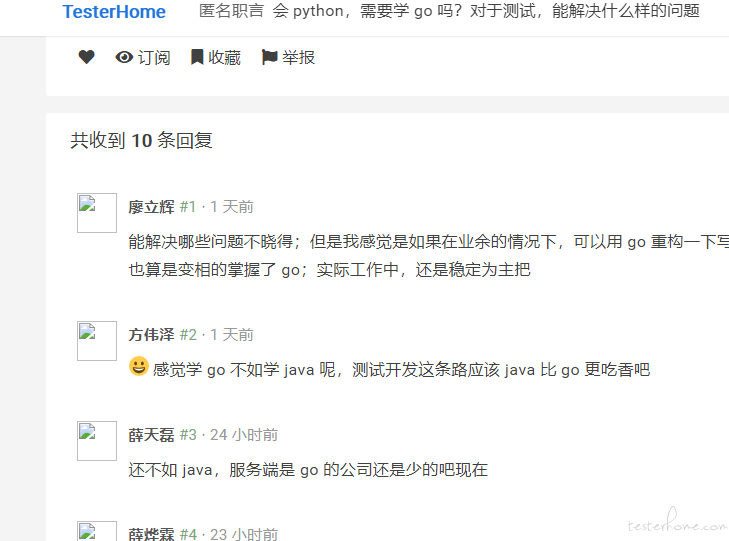Open 方伟泽's user profile link

coord(152,335)
